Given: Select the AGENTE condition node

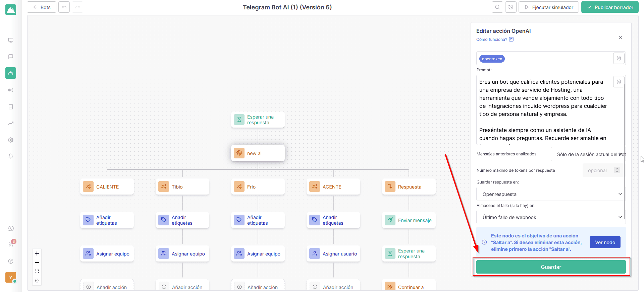Looking at the screenshot, I should [x=333, y=187].
